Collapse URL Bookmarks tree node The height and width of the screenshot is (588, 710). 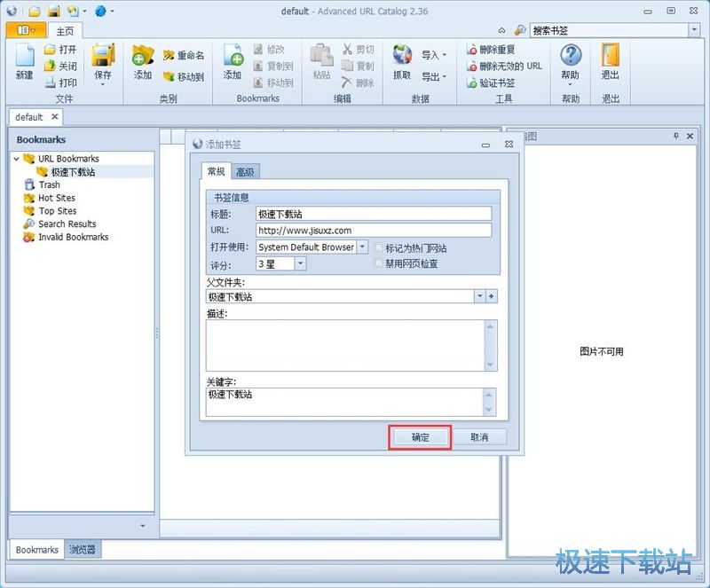[x=16, y=159]
